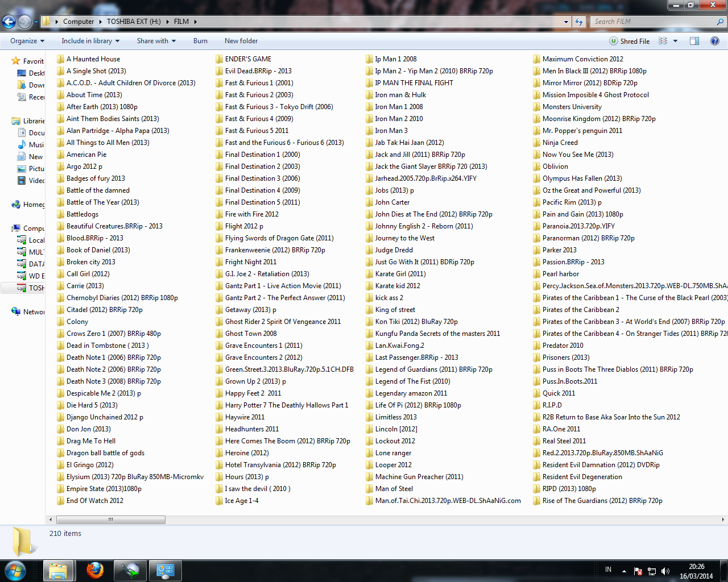This screenshot has height=582, width=728.
Task: Select the Computer icon in sidebar
Action: (x=16, y=228)
